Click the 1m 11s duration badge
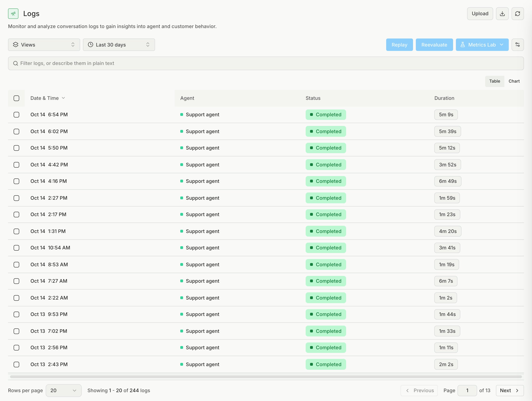532x401 pixels. click(446, 347)
